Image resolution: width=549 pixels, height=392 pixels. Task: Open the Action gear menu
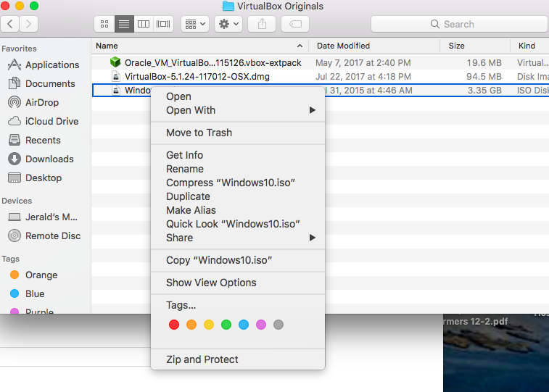[228, 24]
